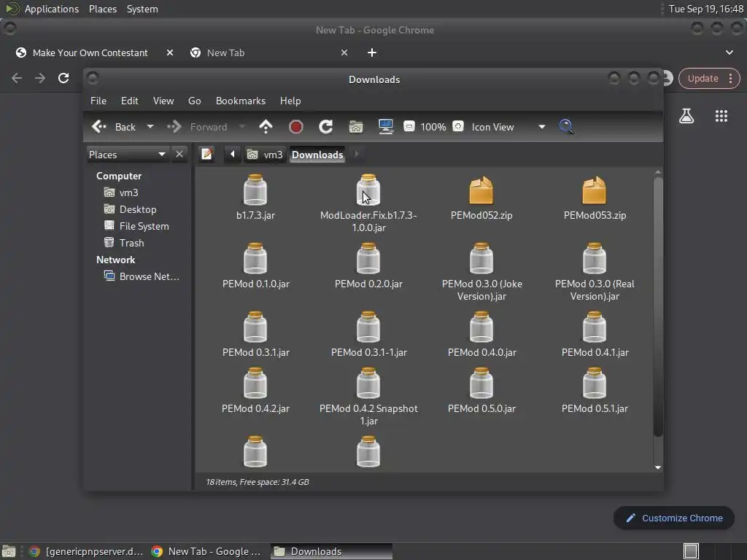This screenshot has width=747, height=560.
Task: Click the zoom out minus icon
Action: 409,127
